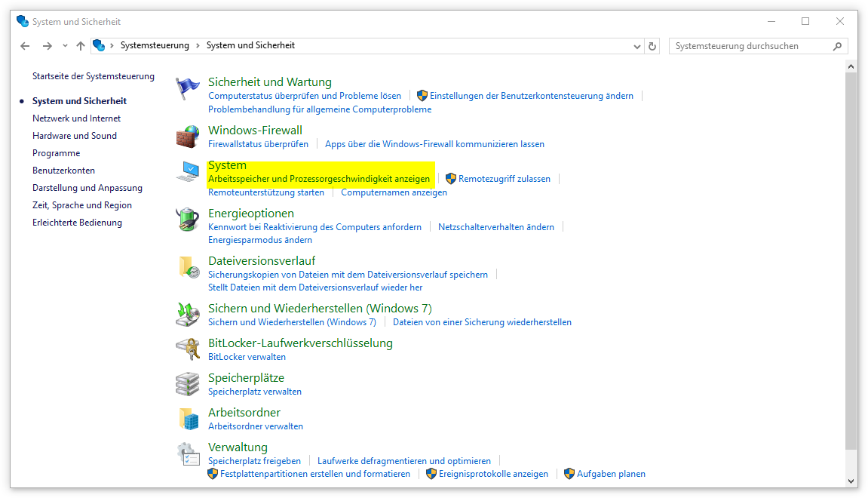Click Netzschalterverhalten ändern link
The width and height of the screenshot is (868, 498).
pyautogui.click(x=496, y=227)
